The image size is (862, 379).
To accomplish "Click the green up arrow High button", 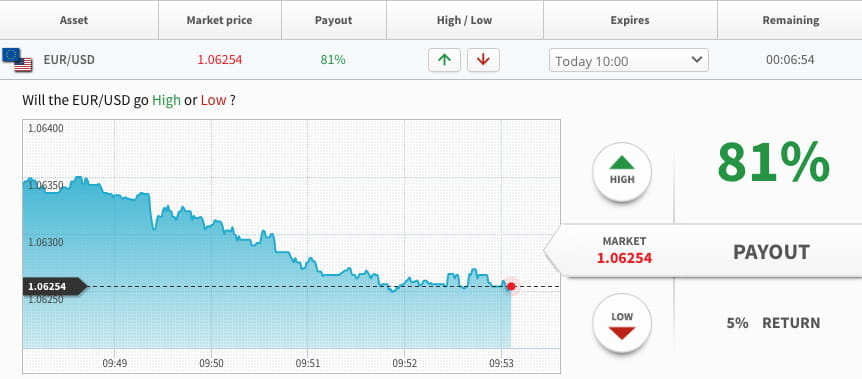I will click(444, 60).
